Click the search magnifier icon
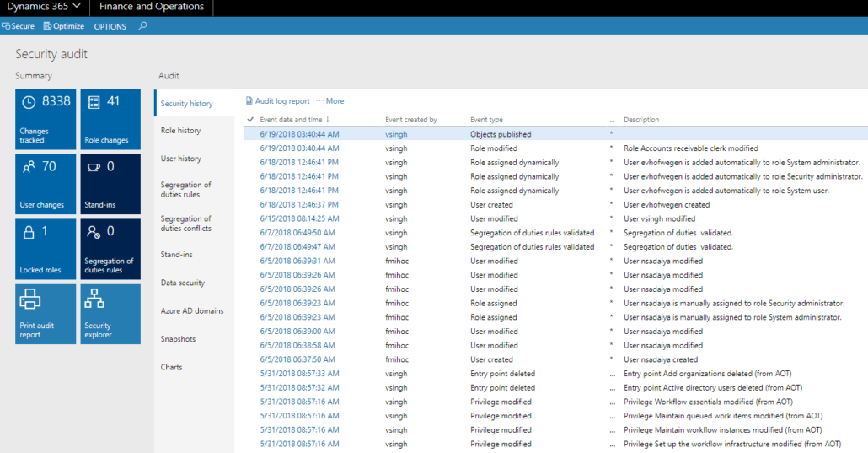Screen dimensions: 868x453 tap(142, 25)
